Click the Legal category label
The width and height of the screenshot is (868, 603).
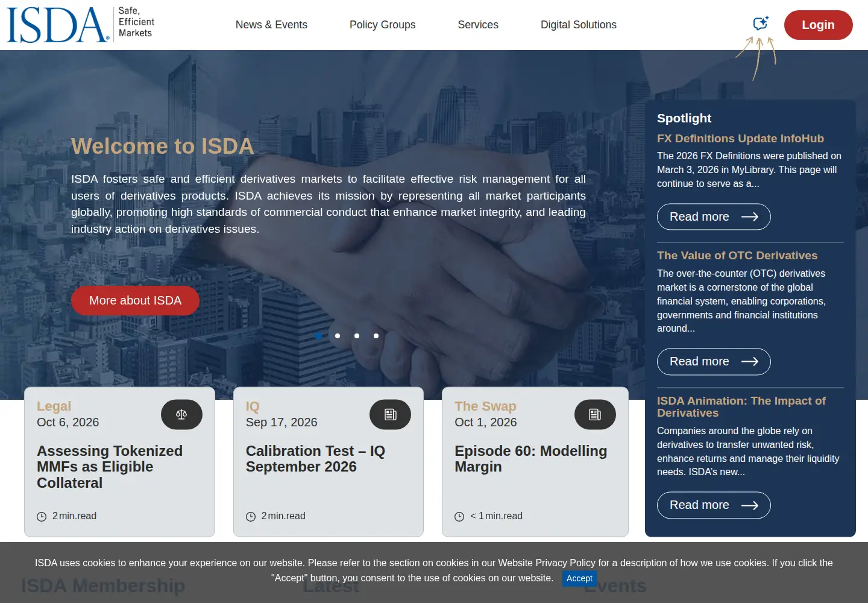pyautogui.click(x=54, y=406)
